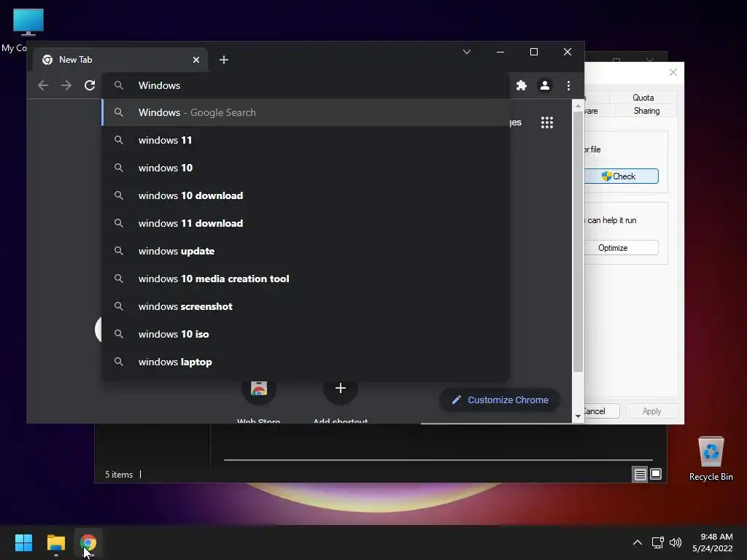This screenshot has height=560, width=747.
Task: Click the address bar containing Windows
Action: 305,85
